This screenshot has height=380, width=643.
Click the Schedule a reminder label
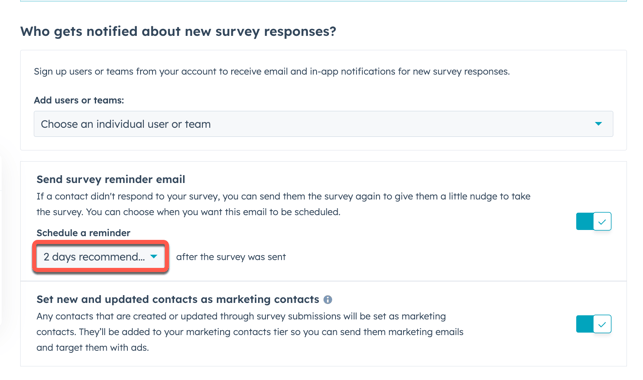(83, 233)
